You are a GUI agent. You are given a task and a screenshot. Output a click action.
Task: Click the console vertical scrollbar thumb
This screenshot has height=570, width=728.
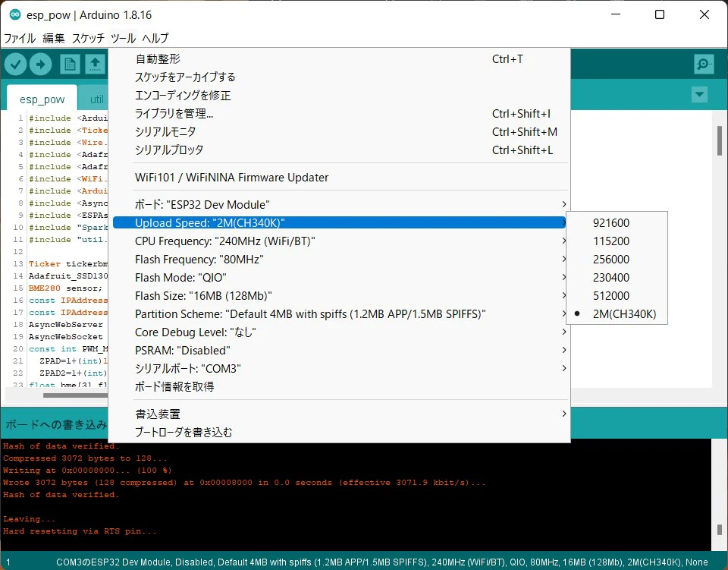click(719, 530)
